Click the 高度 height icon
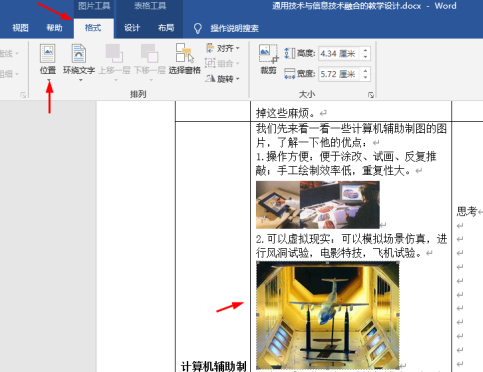483x372 pixels. [x=290, y=53]
